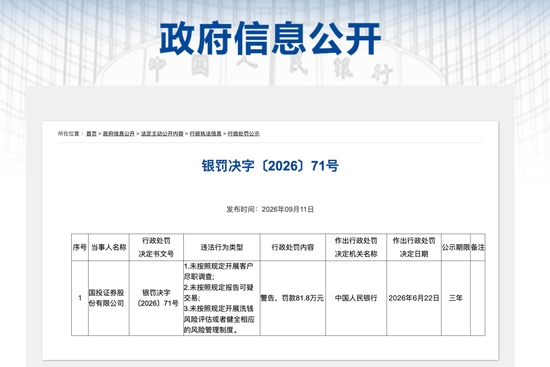Click the 中国人民银行 authority cell
Viewport: 550px width, 367px height.
click(x=356, y=298)
